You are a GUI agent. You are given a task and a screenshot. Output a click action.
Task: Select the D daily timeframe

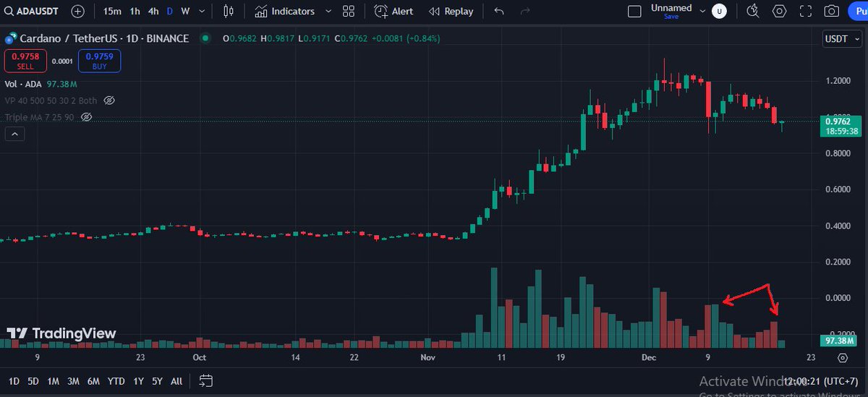170,11
